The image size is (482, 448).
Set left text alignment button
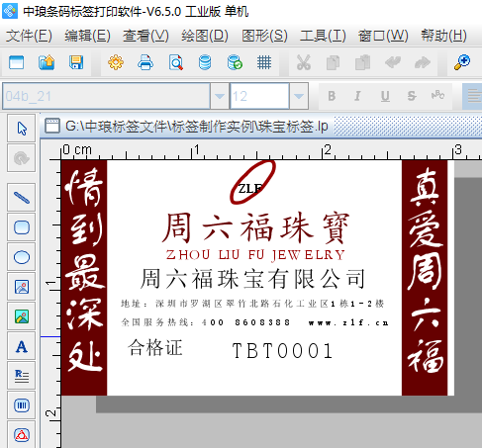(472, 96)
